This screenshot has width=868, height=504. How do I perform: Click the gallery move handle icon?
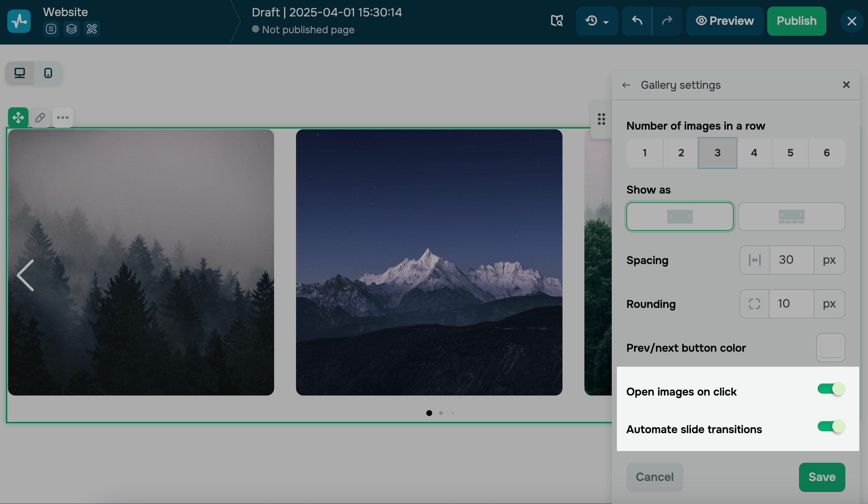18,118
